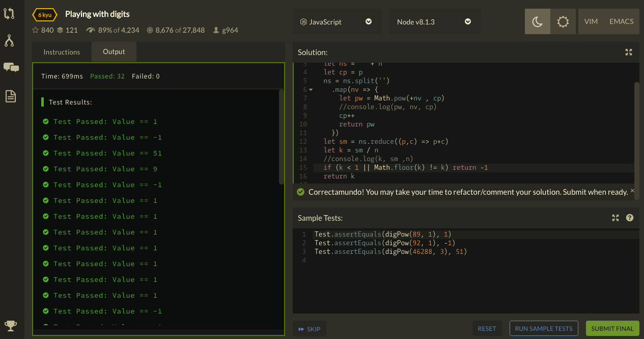Expand the Solution editor to fullscreen
The image size is (644, 339).
tap(629, 52)
